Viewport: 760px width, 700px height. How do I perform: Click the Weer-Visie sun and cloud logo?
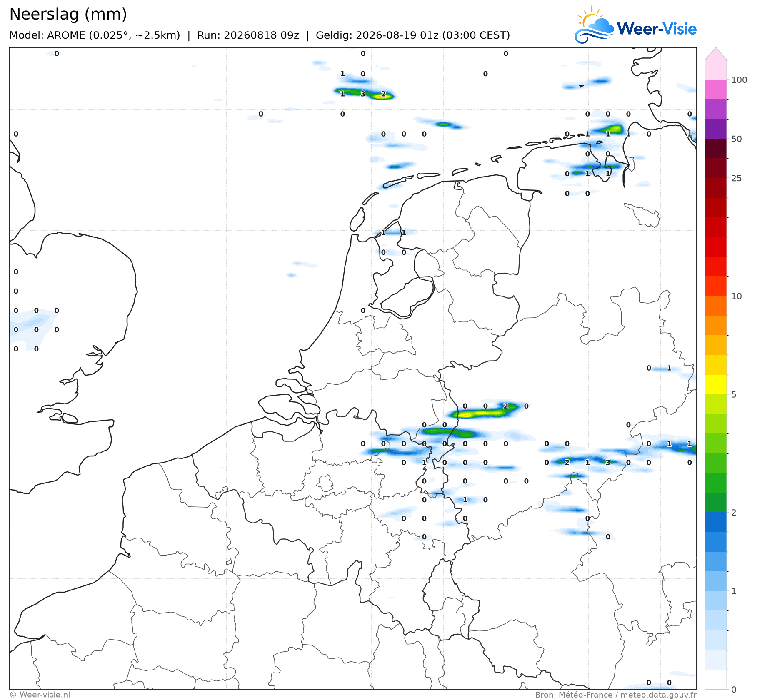point(635,25)
